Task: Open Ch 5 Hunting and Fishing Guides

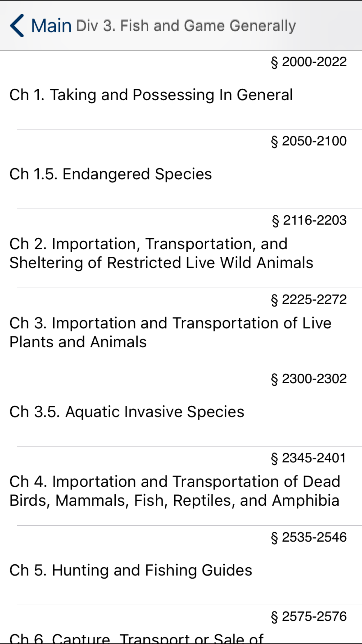Action: coord(131,570)
